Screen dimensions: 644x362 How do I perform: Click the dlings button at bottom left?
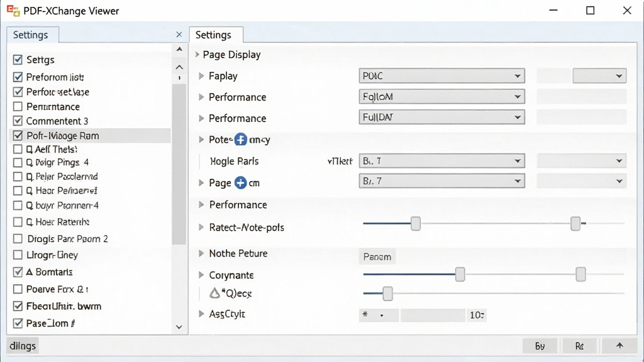(23, 346)
